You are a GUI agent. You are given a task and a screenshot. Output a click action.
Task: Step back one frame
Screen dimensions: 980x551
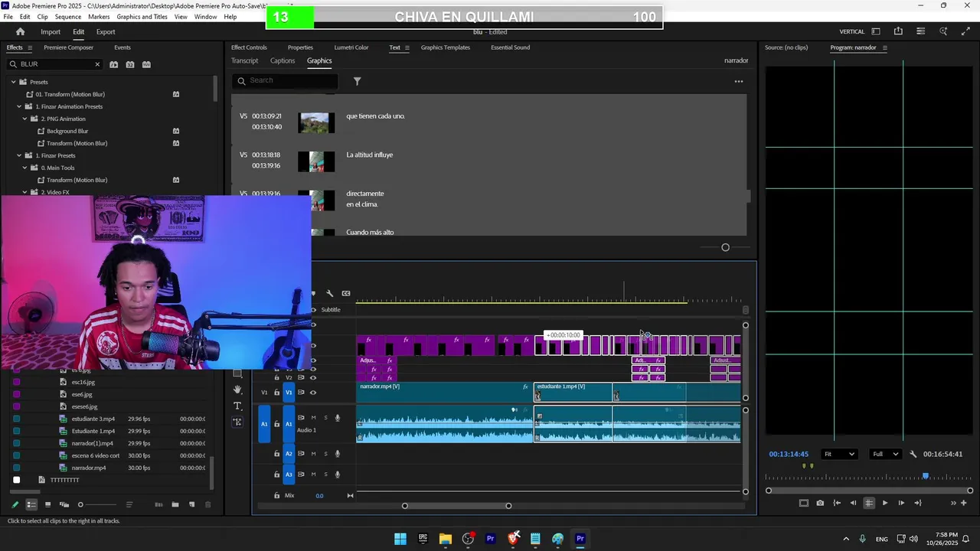pos(852,503)
